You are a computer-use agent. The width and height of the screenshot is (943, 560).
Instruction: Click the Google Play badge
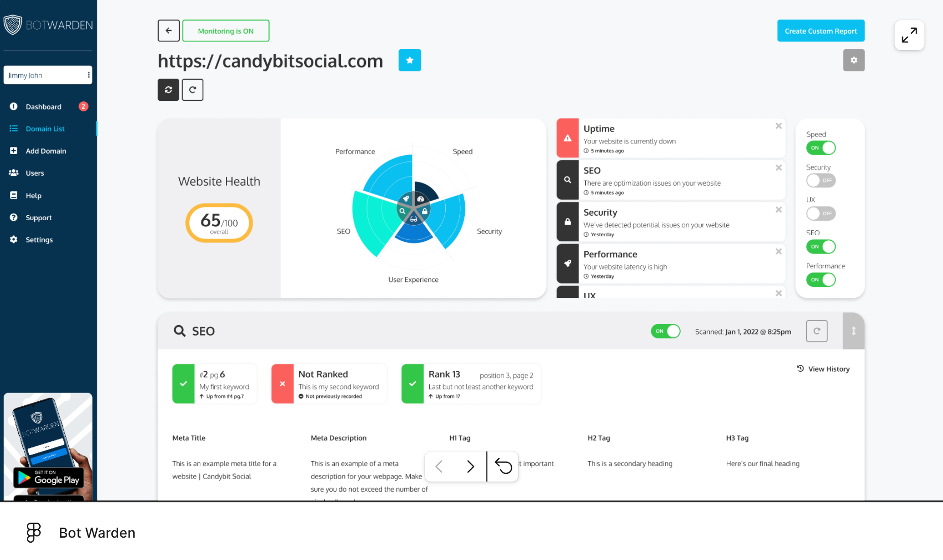tap(48, 477)
